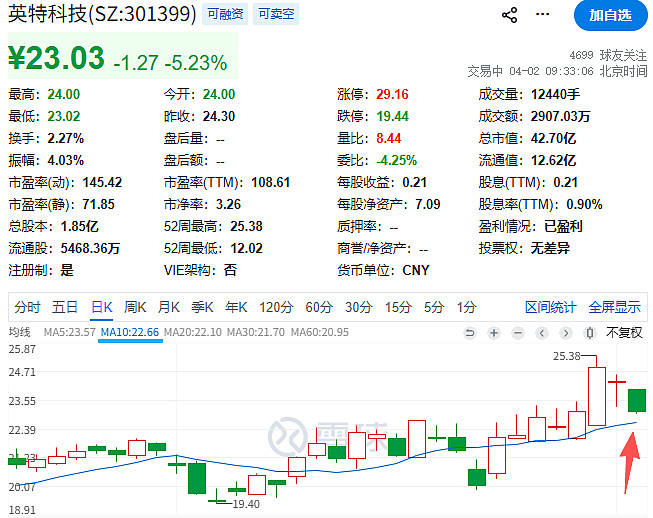Zoom out chart with minus icon
Screen dimensions: 653x518
click(518, 333)
